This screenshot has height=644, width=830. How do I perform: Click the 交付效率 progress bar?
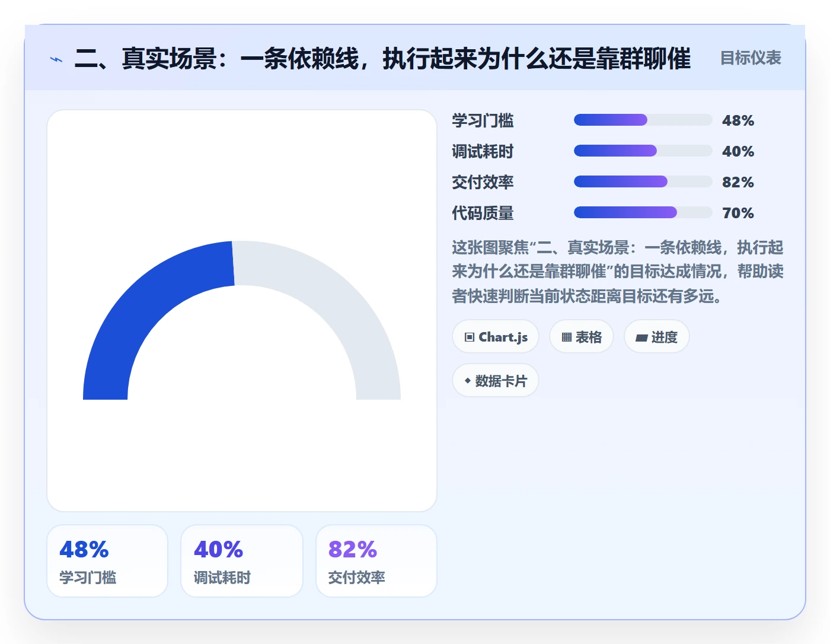[x=643, y=181]
